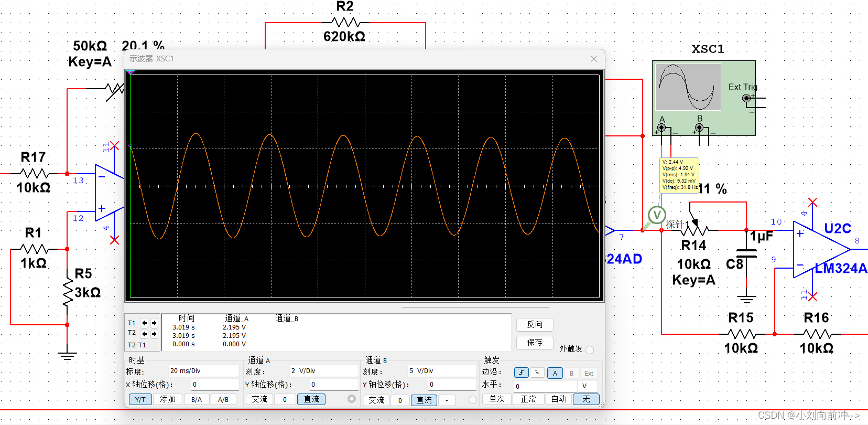Set channel A coupling to 0
Image resolution: width=868 pixels, height=425 pixels.
(285, 399)
